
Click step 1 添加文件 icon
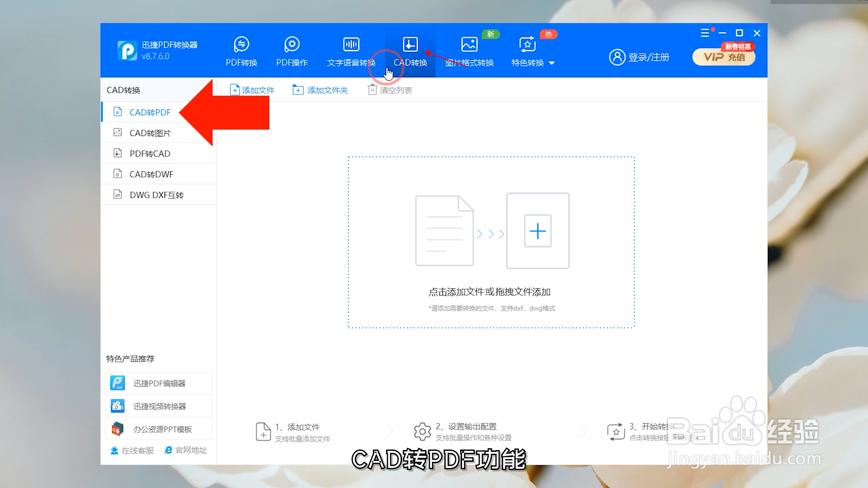(x=263, y=432)
